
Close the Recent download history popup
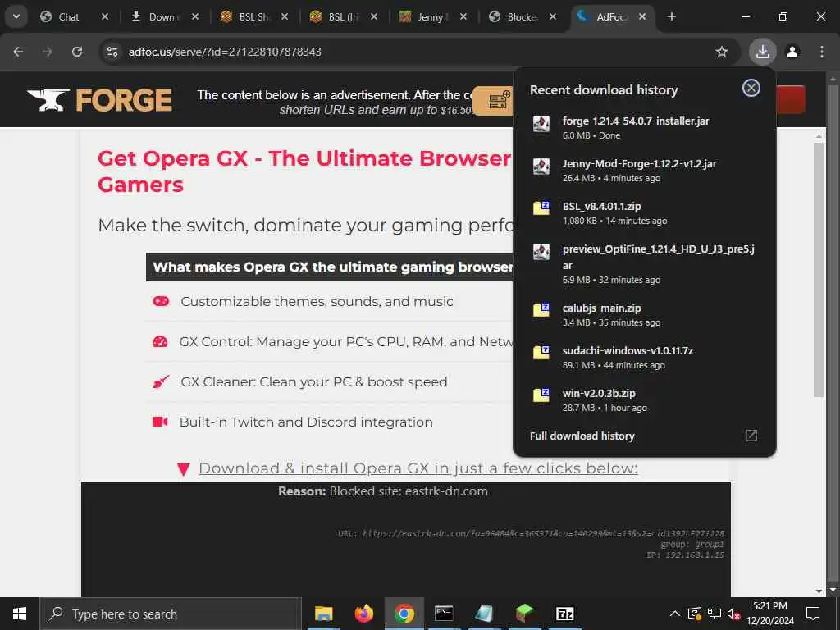pos(751,88)
